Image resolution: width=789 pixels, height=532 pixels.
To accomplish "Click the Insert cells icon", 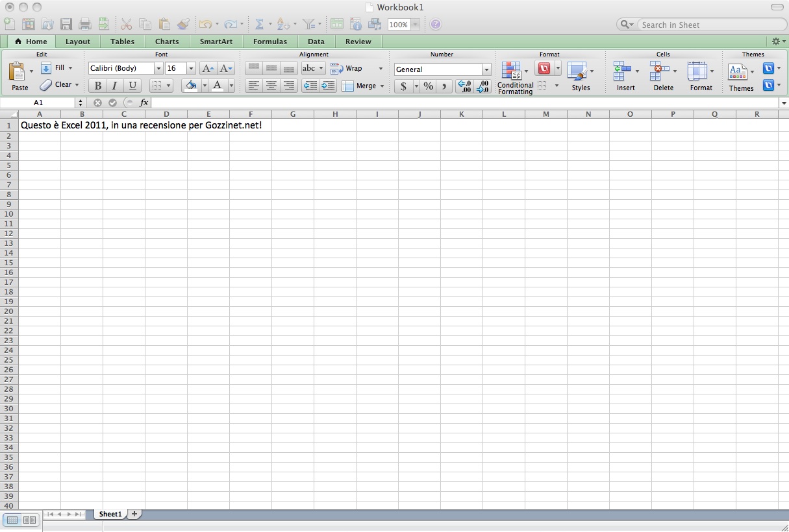I will (623, 70).
